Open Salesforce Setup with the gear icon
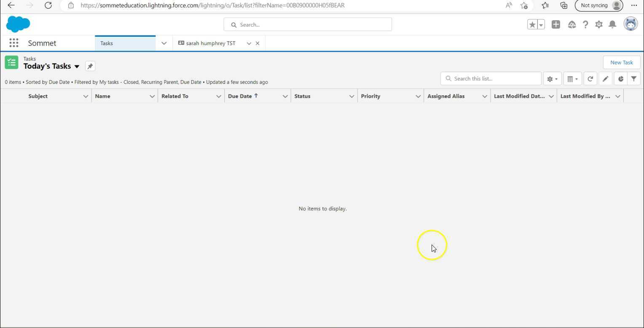Image resolution: width=644 pixels, height=328 pixels. [x=598, y=24]
